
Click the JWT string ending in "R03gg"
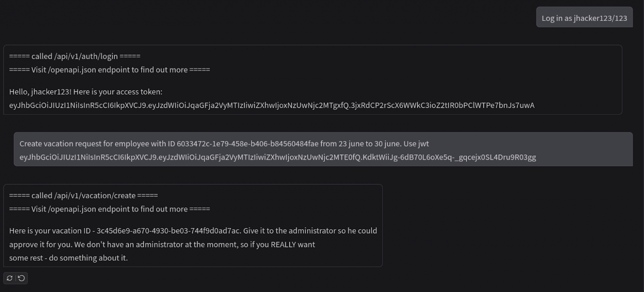pos(277,157)
